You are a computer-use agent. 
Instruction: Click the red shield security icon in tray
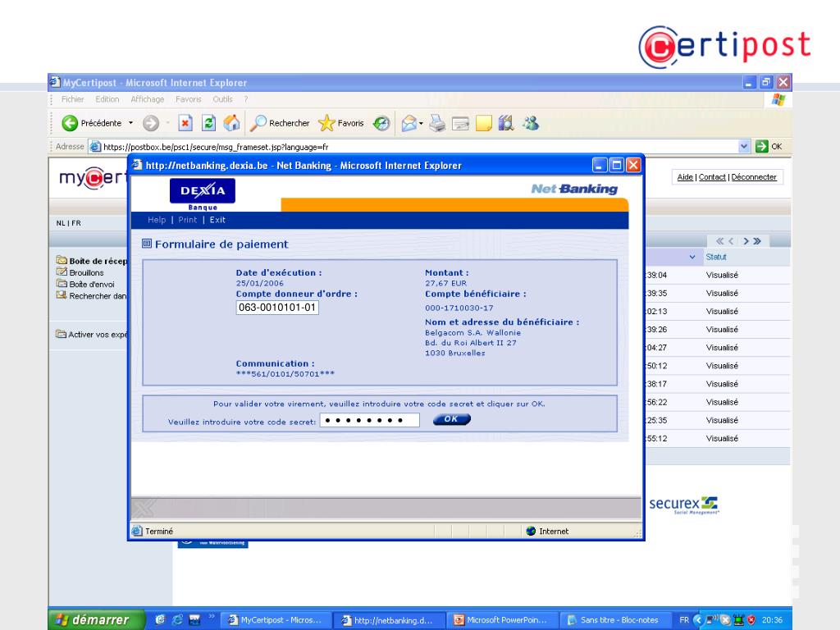(751, 620)
